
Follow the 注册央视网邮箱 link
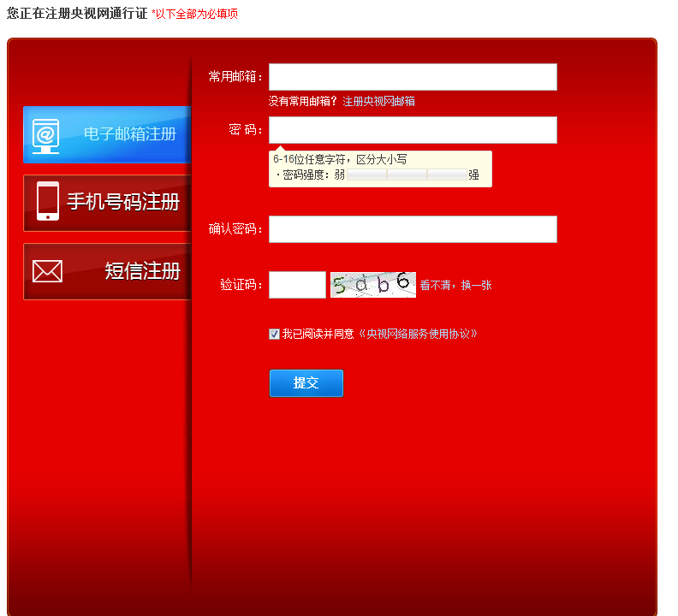[378, 101]
